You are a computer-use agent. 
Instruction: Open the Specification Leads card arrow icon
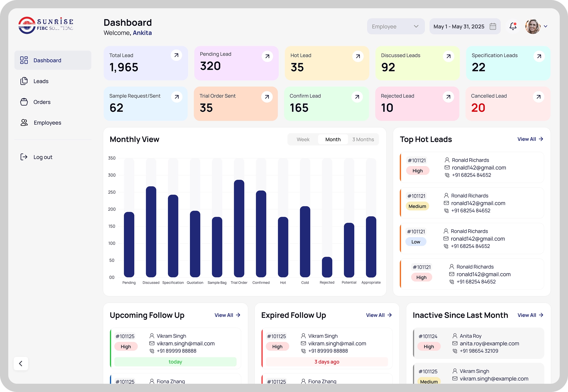(x=539, y=57)
